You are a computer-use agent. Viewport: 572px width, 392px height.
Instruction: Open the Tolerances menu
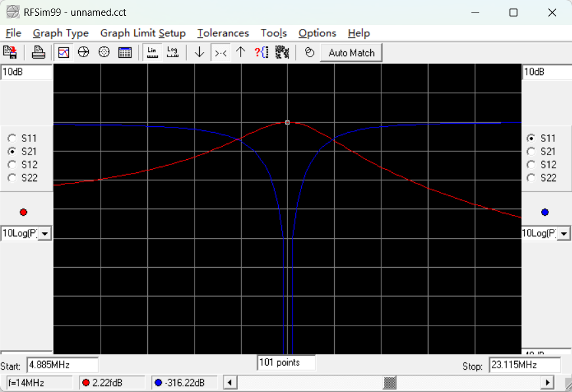[x=223, y=33]
